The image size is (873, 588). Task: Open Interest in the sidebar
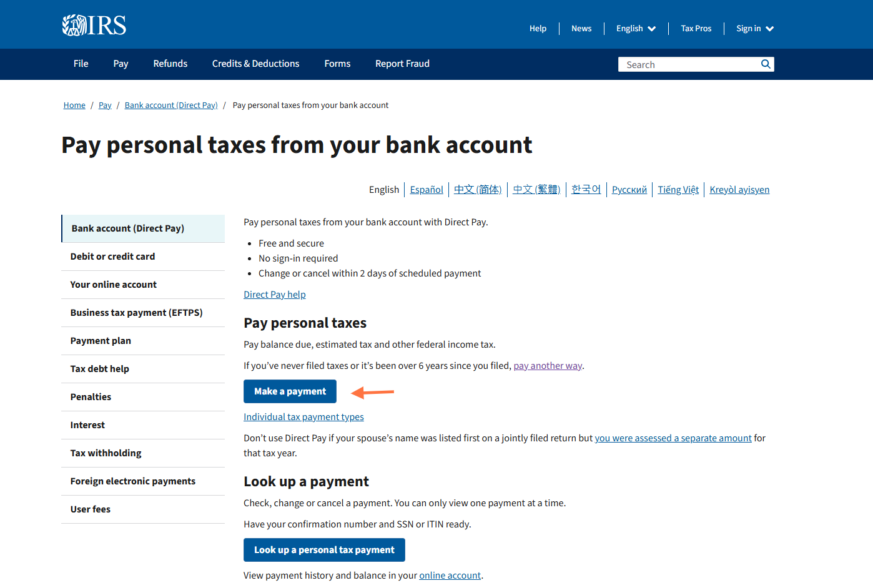coord(143,425)
